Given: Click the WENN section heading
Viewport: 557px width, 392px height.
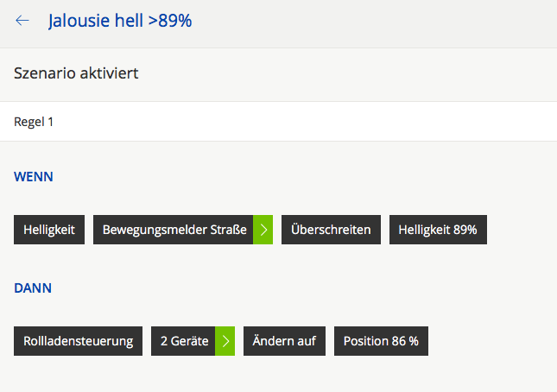Looking at the screenshot, I should click(x=34, y=176).
